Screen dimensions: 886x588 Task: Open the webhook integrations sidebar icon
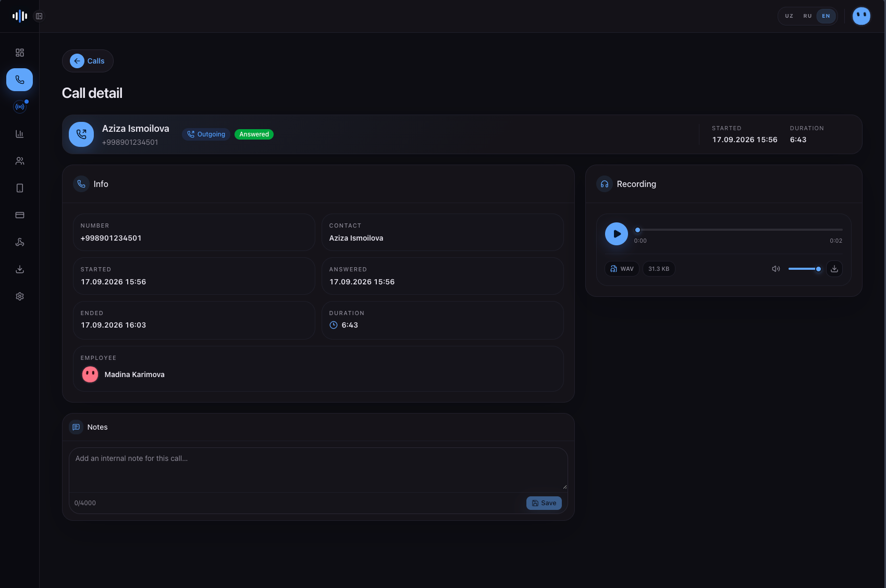pos(20,242)
